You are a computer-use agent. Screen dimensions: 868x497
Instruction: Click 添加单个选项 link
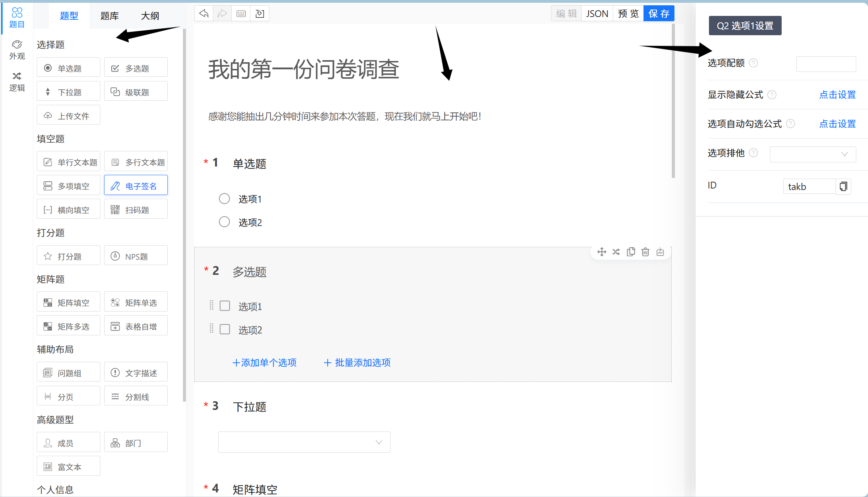tap(265, 363)
